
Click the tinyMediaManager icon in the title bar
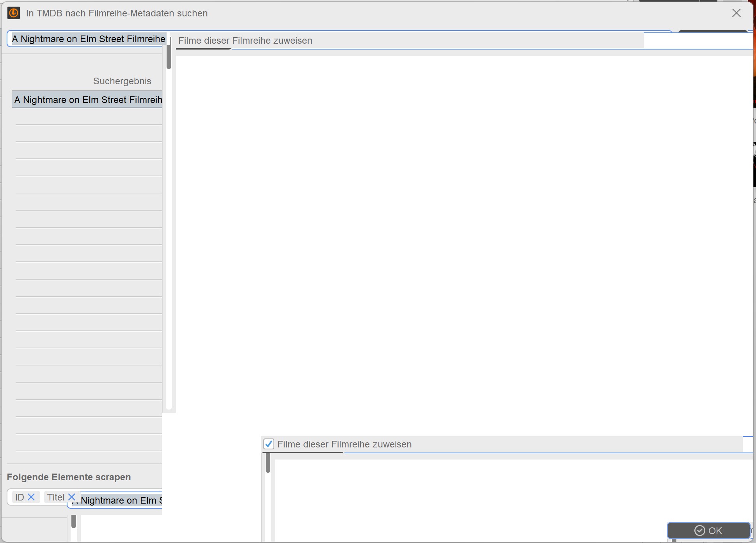(x=14, y=13)
